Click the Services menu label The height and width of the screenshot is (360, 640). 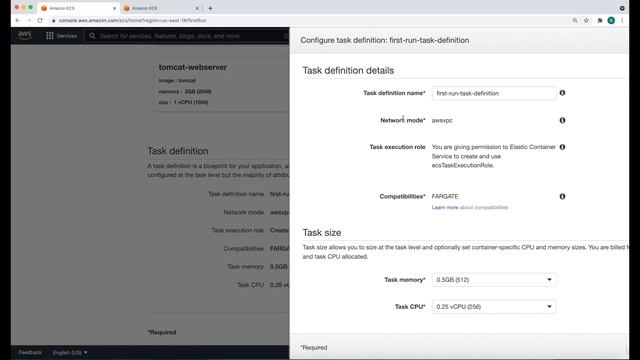coord(67,36)
